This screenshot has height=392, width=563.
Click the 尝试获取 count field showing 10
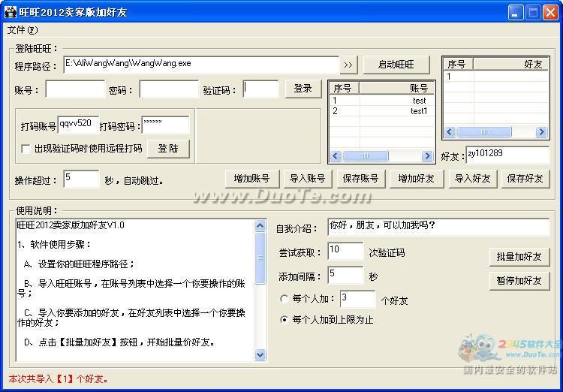point(345,251)
